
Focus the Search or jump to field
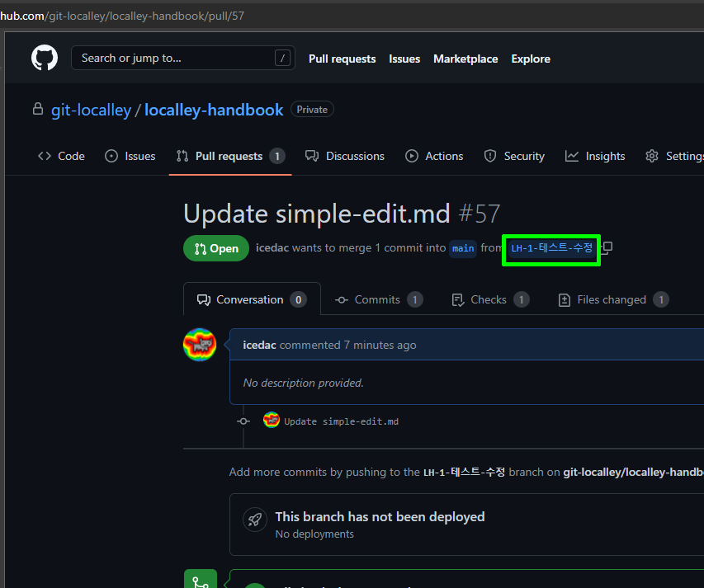point(173,58)
